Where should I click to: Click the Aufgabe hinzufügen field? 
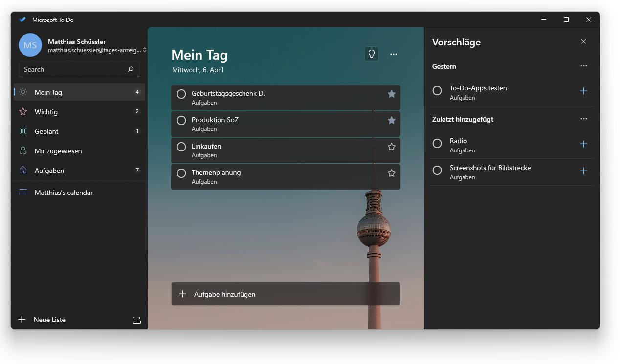(x=286, y=294)
